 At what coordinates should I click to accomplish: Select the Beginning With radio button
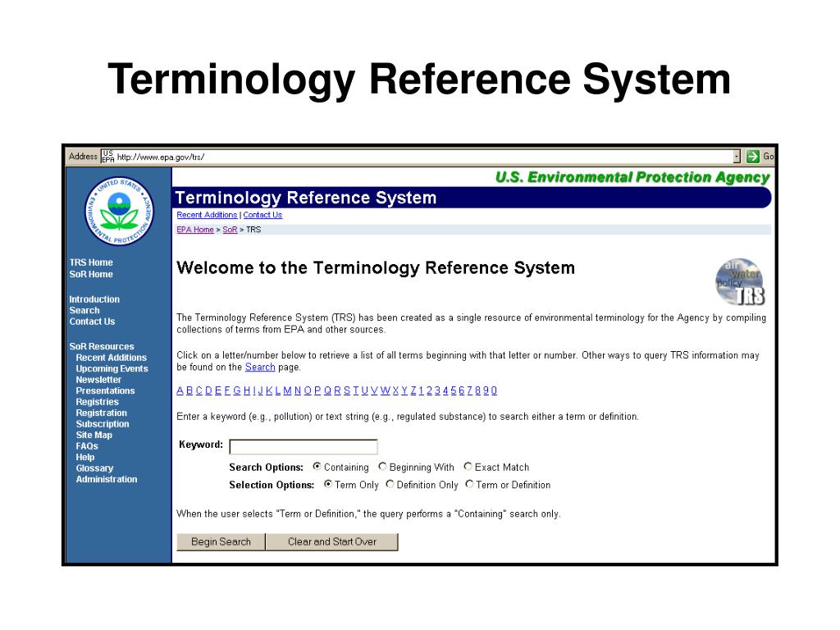382,467
